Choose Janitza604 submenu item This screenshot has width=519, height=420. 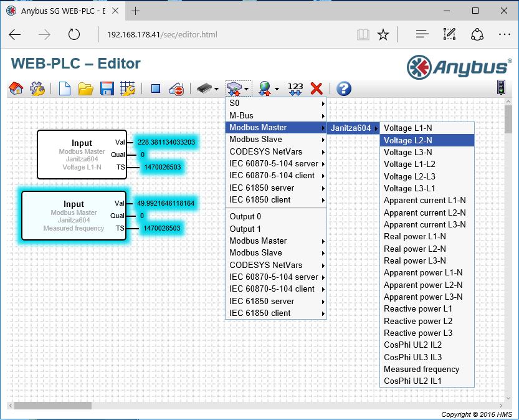pyautogui.click(x=353, y=128)
